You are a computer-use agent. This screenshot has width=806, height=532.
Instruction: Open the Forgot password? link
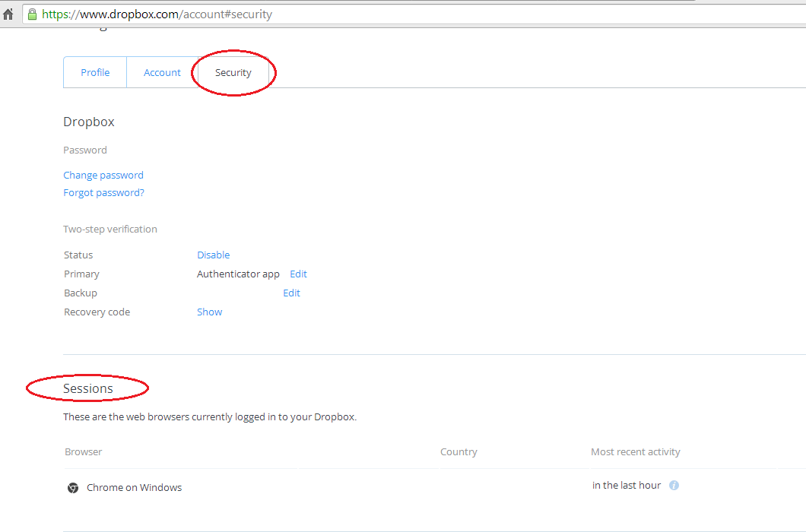coord(103,193)
